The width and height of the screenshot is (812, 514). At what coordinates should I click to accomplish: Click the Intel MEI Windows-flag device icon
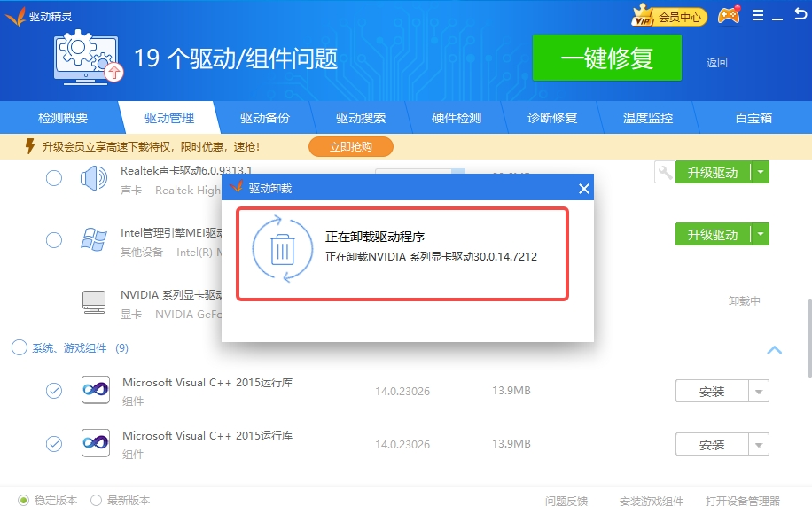(94, 240)
